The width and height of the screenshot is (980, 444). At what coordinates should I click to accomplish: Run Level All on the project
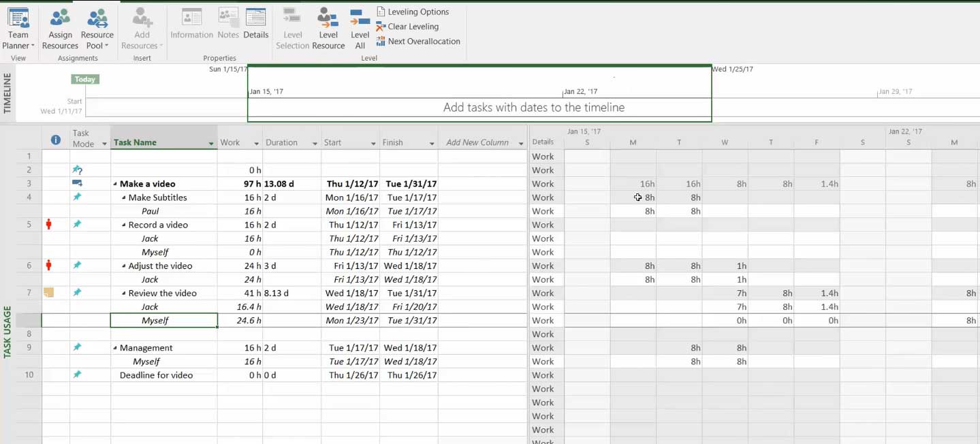click(x=360, y=29)
